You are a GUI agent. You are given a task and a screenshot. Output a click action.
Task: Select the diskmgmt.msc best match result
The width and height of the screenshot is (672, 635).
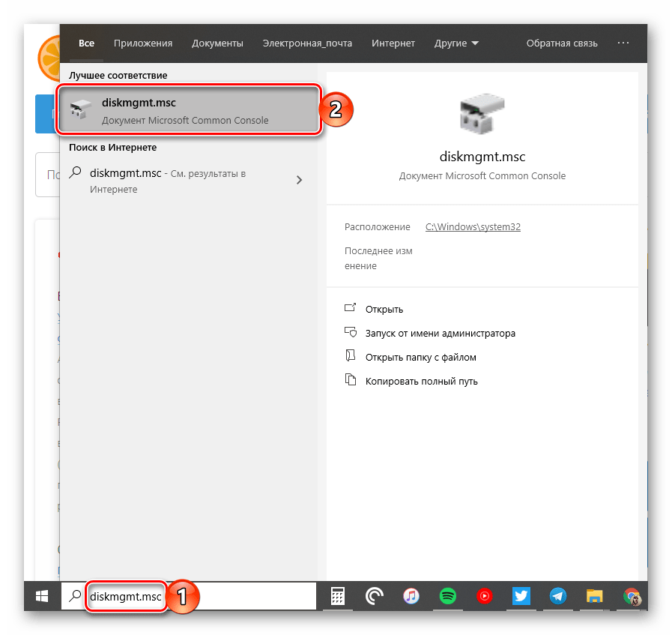click(x=189, y=110)
